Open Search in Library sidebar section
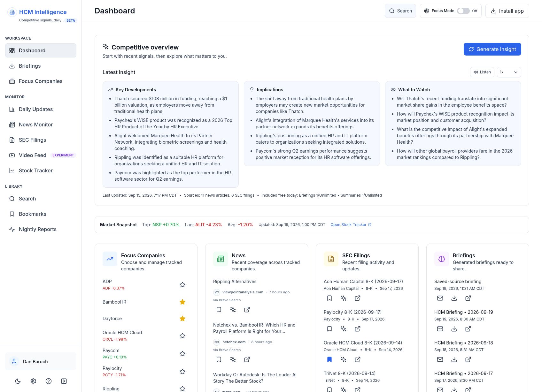Viewport: 542px width, 392px height. 41,199
